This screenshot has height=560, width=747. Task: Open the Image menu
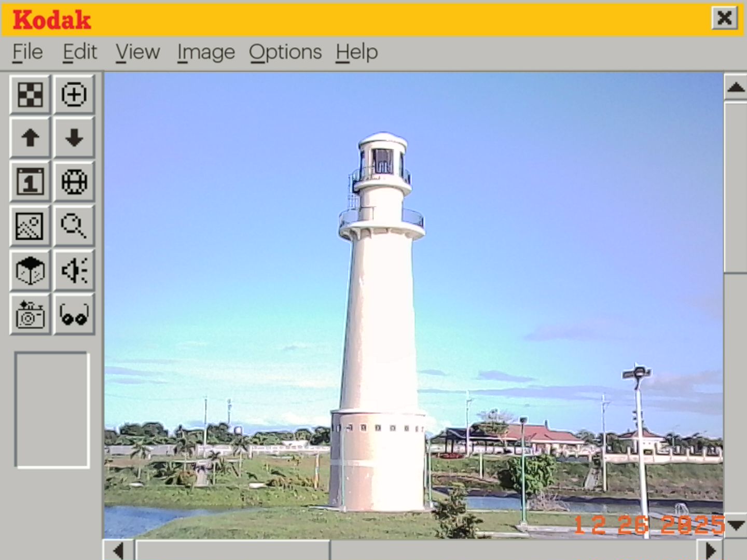coord(206,52)
